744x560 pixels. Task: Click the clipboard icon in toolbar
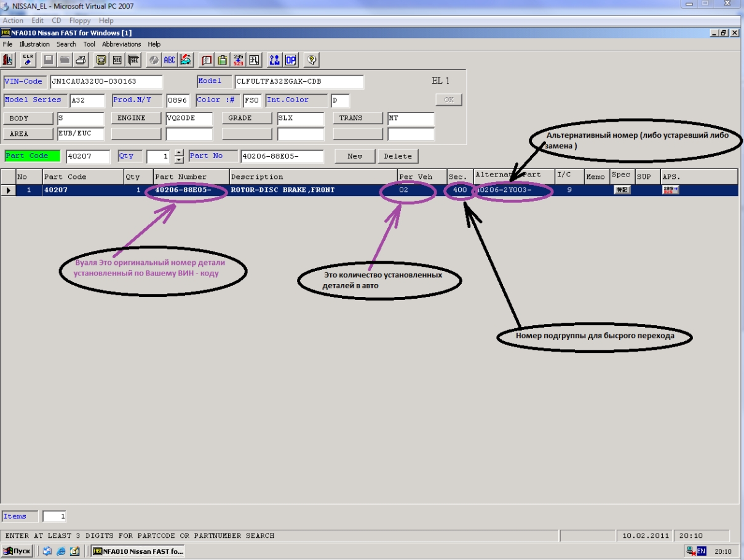click(223, 60)
